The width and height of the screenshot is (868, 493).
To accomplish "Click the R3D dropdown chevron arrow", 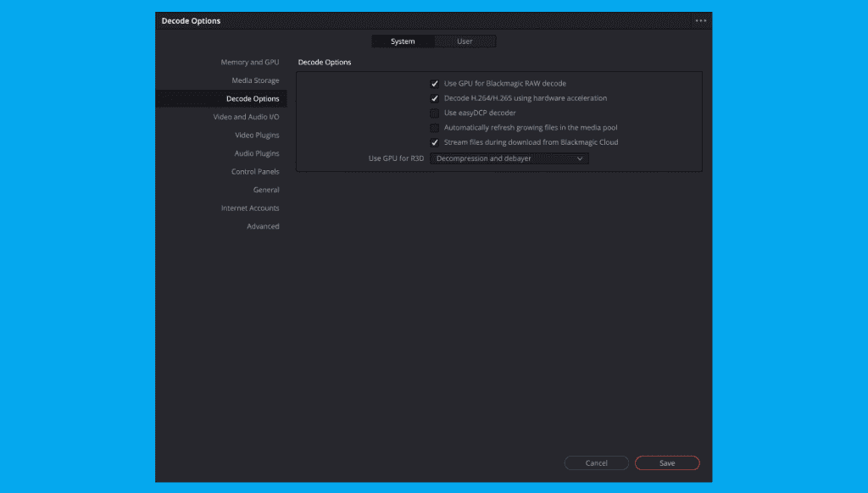I will [x=580, y=158].
